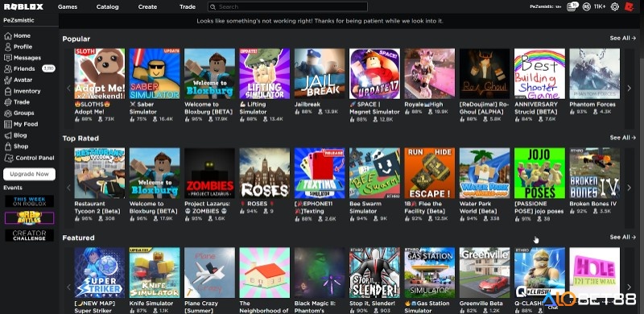Viewport: 644px width, 314px height.
Task: Open the Flee the Facility thumbnail
Action: coord(430,173)
